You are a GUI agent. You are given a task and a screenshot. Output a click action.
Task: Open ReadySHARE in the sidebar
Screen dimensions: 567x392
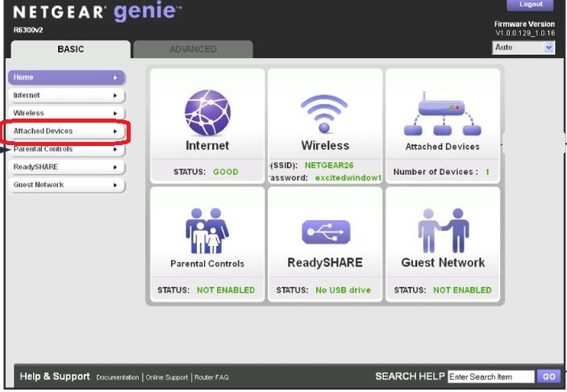pos(66,167)
